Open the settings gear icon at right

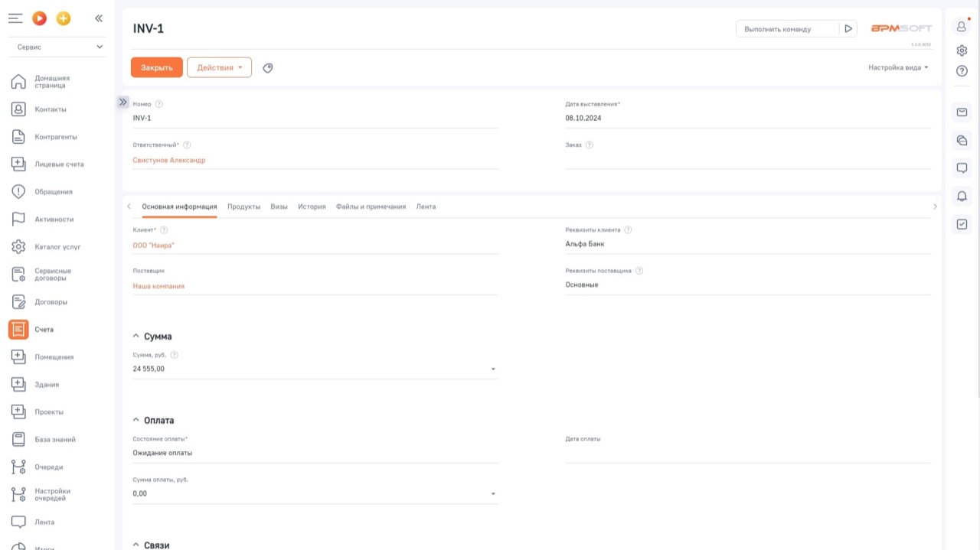click(x=962, y=50)
